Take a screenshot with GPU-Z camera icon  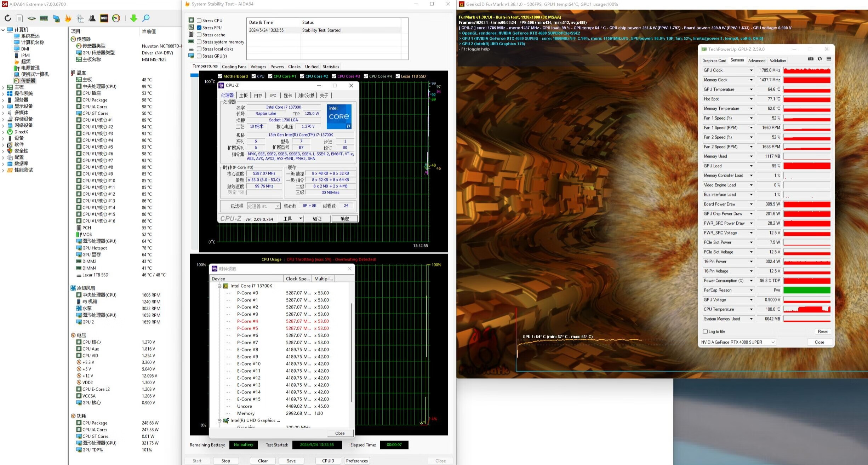[810, 59]
